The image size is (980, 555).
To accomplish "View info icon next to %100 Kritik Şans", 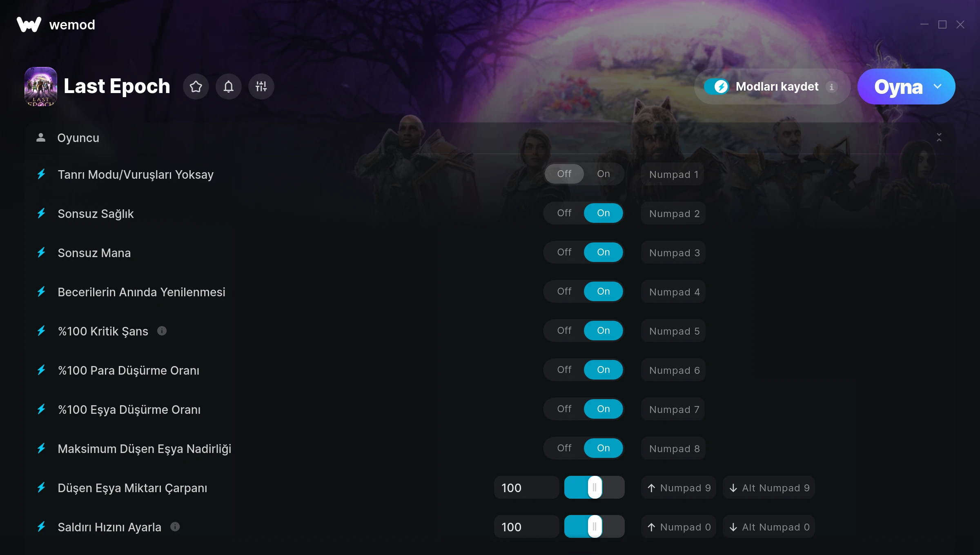I will pyautogui.click(x=162, y=331).
